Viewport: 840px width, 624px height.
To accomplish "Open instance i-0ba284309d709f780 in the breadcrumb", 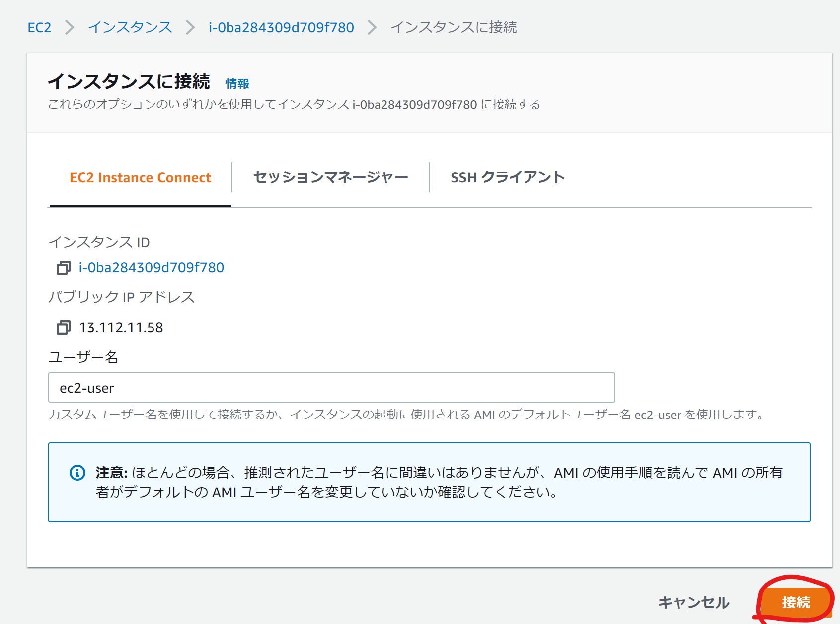I will (x=281, y=27).
